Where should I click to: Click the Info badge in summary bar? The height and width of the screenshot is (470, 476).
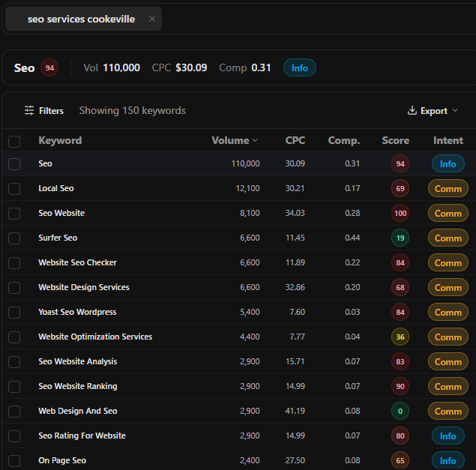[300, 67]
